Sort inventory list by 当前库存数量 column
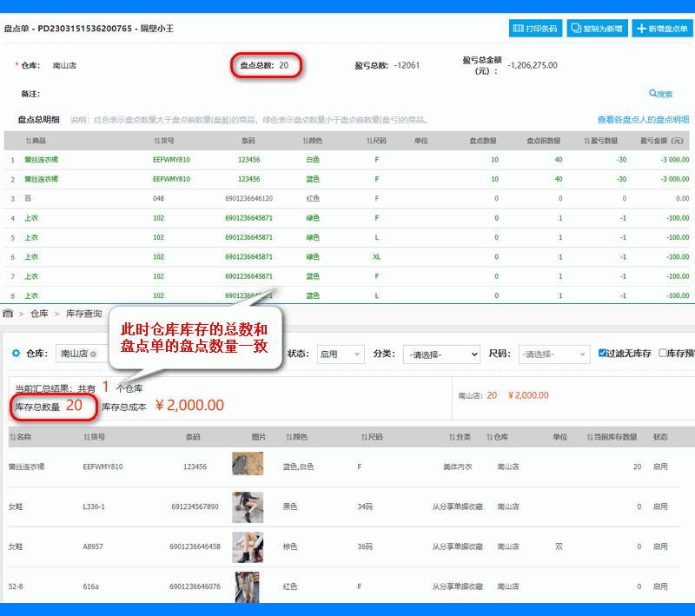Image resolution: width=695 pixels, height=616 pixels. click(612, 437)
